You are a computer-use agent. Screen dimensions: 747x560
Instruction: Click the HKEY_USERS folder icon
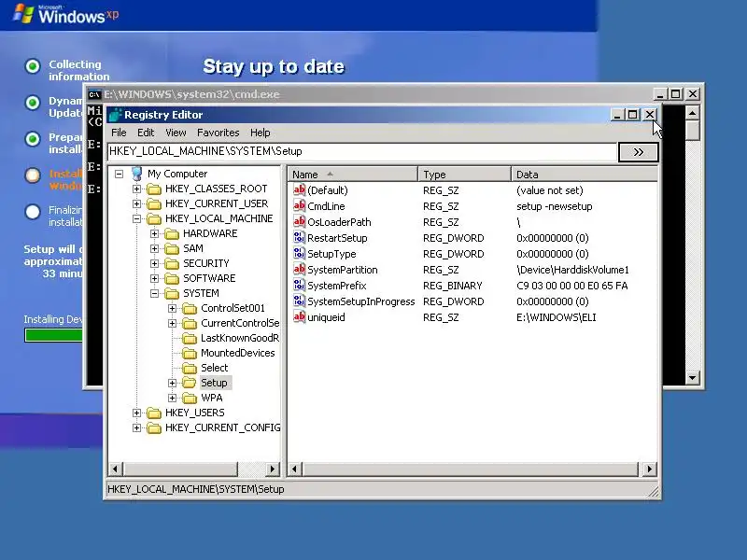[154, 413]
